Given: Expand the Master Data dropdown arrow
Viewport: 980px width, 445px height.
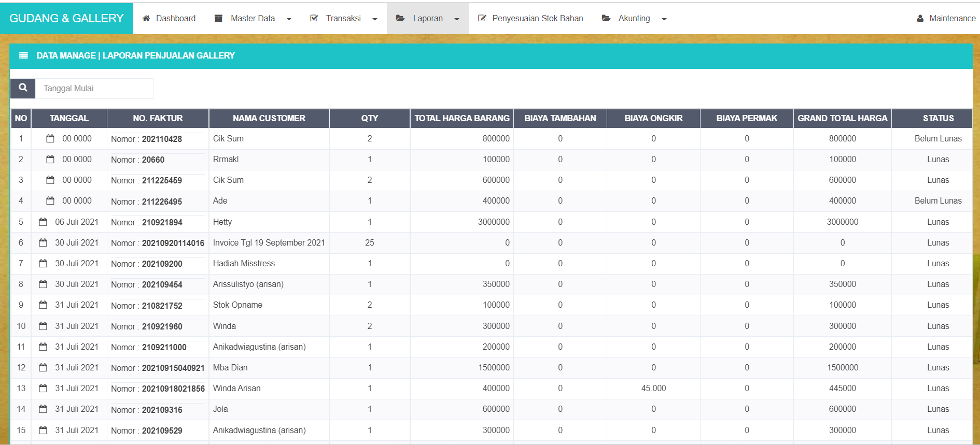Looking at the screenshot, I should tap(289, 19).
